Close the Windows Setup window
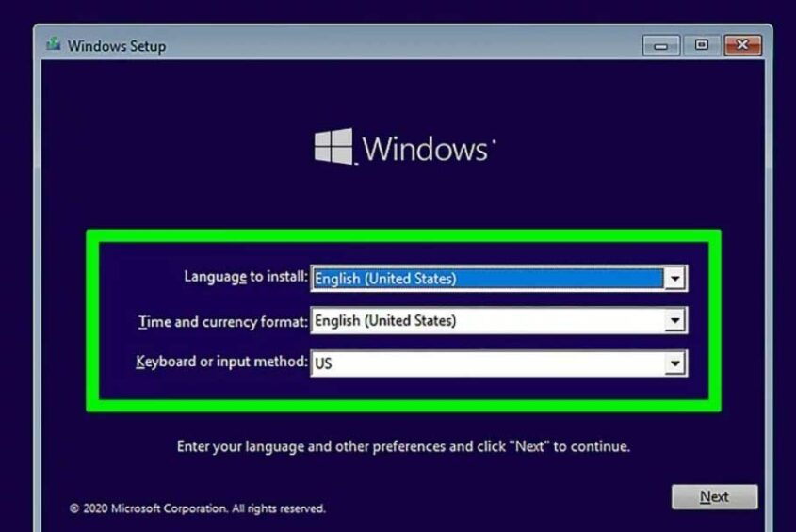 tap(742, 45)
